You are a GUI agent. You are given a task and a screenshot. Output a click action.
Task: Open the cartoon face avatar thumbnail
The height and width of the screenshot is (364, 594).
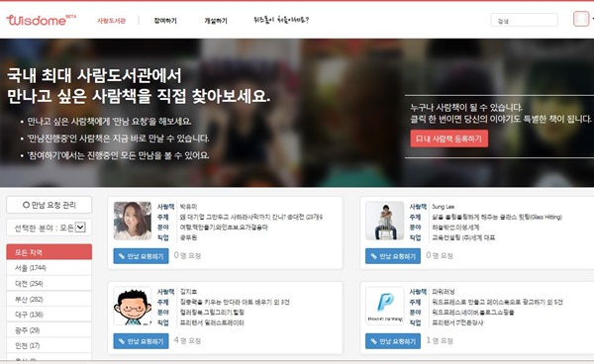(x=133, y=306)
